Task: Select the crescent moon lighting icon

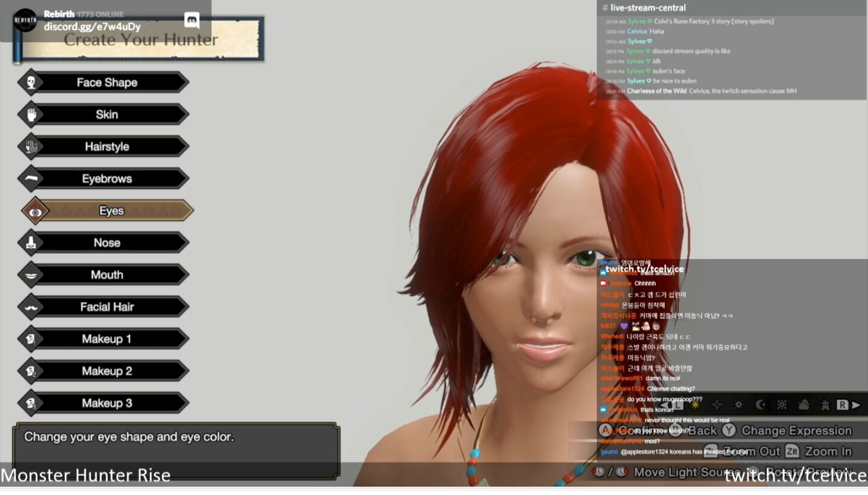Action: (761, 405)
